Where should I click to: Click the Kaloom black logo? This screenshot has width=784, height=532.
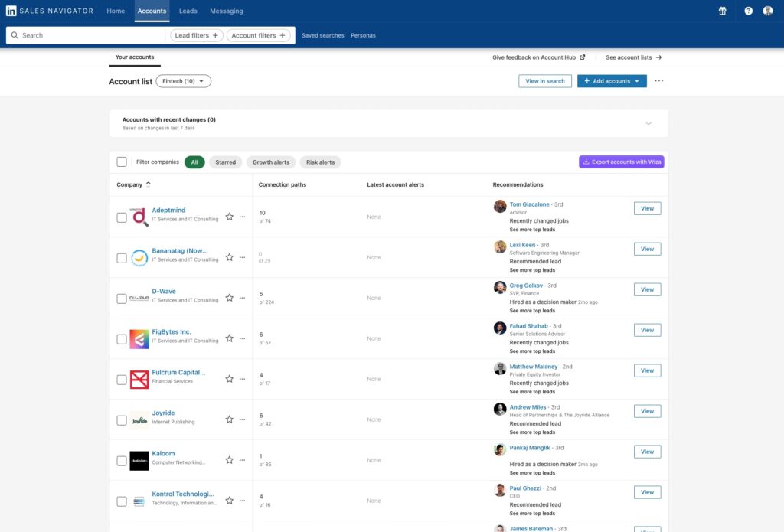pos(139,460)
